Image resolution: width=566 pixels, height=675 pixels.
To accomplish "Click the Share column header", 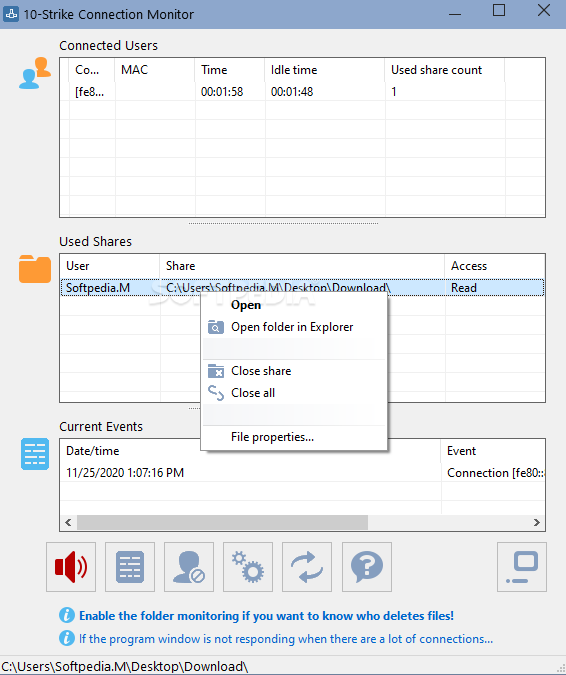I will pos(302,266).
